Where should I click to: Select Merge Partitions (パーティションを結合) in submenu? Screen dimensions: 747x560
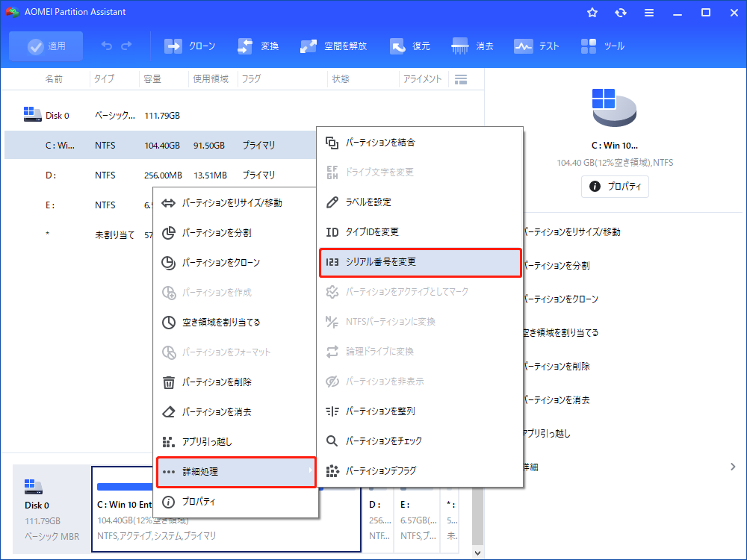pyautogui.click(x=420, y=143)
